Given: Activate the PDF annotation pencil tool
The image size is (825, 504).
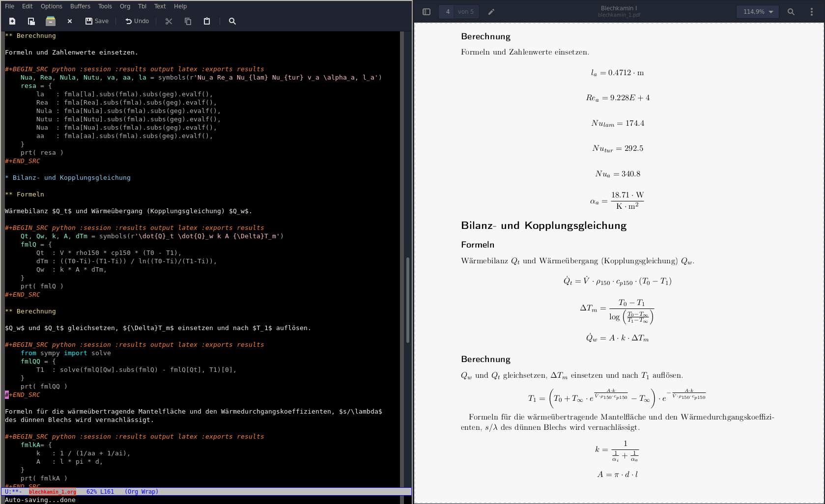Looking at the screenshot, I should point(491,12).
